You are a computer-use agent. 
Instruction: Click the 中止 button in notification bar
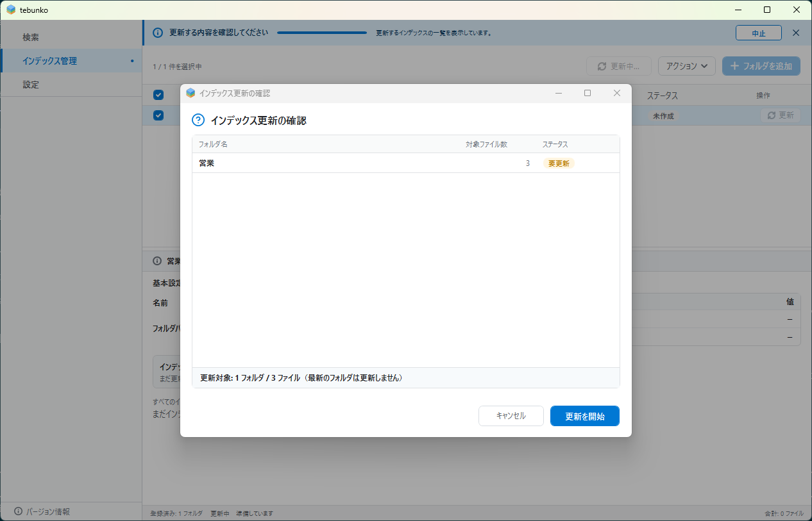pyautogui.click(x=759, y=33)
